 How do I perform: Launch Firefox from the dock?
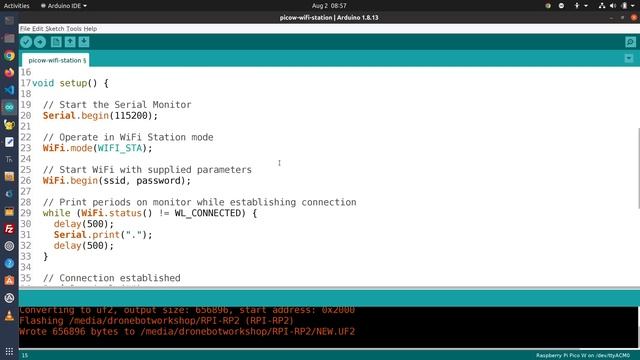tap(9, 73)
